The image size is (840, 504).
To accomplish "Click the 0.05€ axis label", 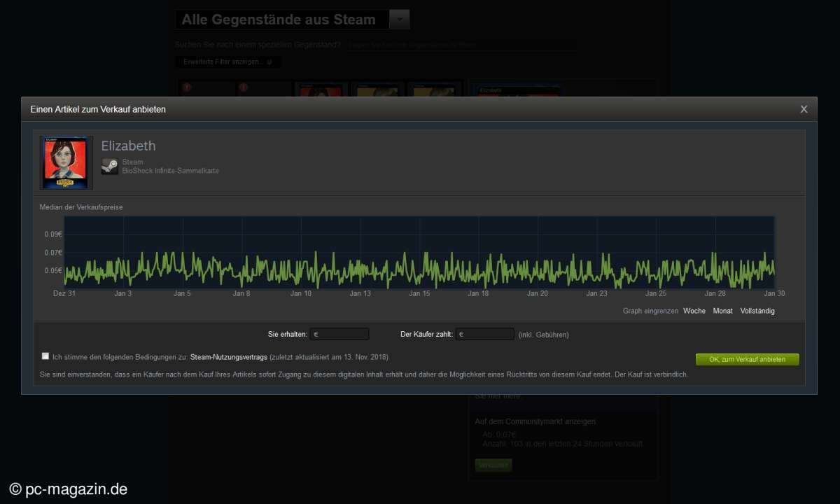I will (53, 270).
